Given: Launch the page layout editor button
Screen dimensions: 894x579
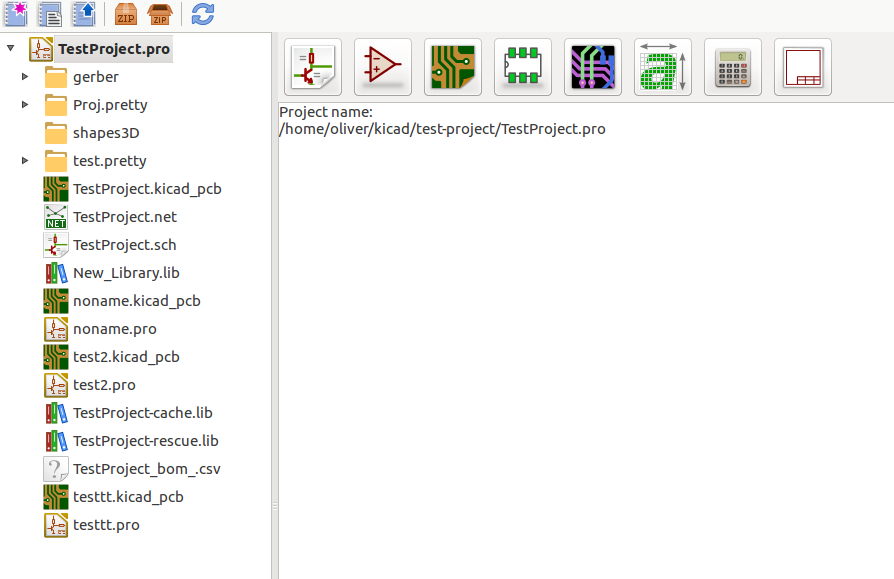Looking at the screenshot, I should tap(803, 67).
